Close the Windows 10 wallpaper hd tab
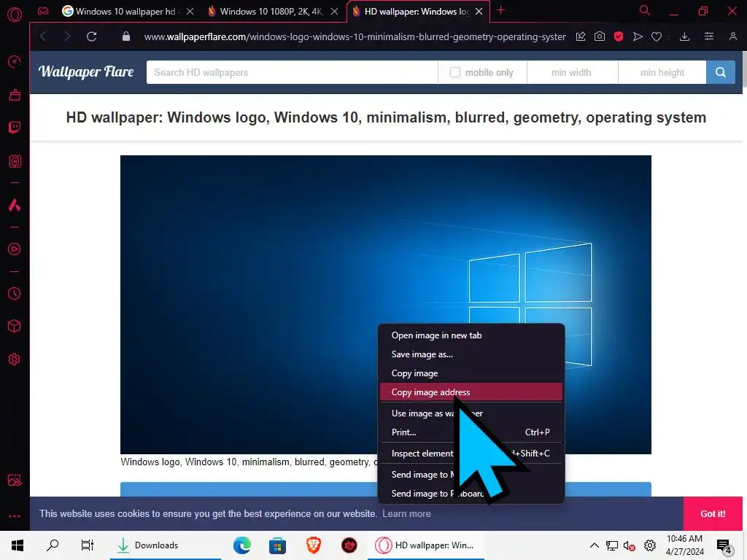This screenshot has width=747, height=560. [x=190, y=12]
